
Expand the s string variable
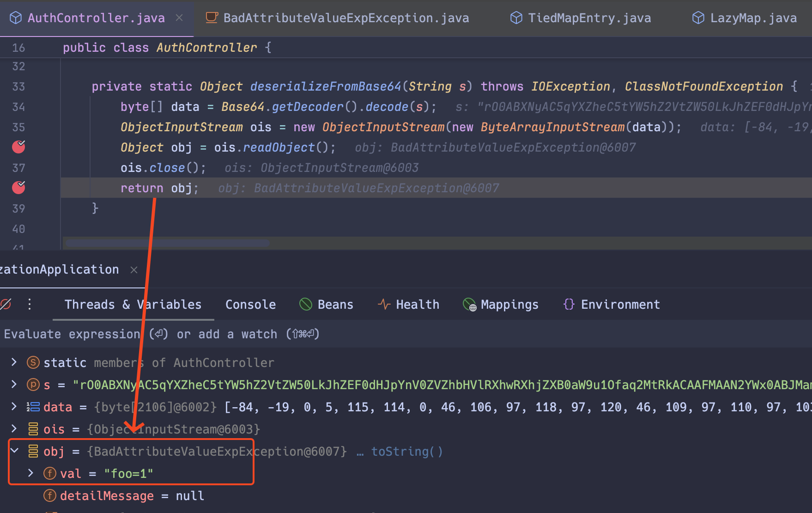(x=14, y=385)
